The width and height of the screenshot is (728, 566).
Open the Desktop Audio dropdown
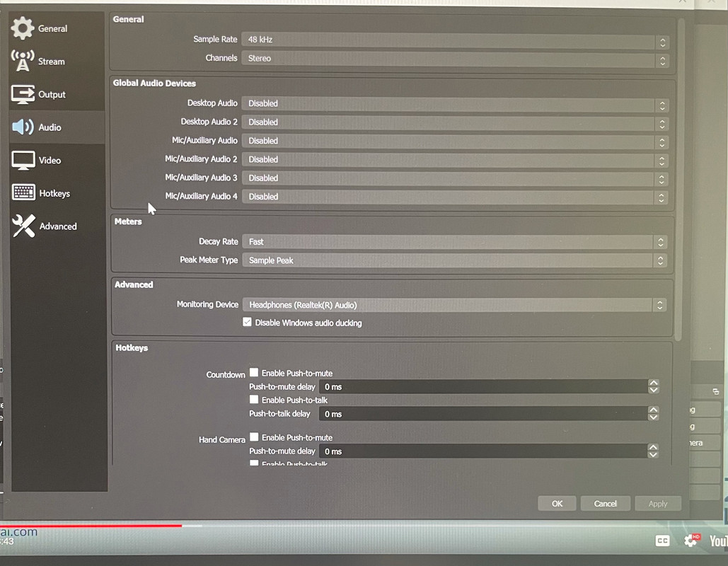[455, 104]
